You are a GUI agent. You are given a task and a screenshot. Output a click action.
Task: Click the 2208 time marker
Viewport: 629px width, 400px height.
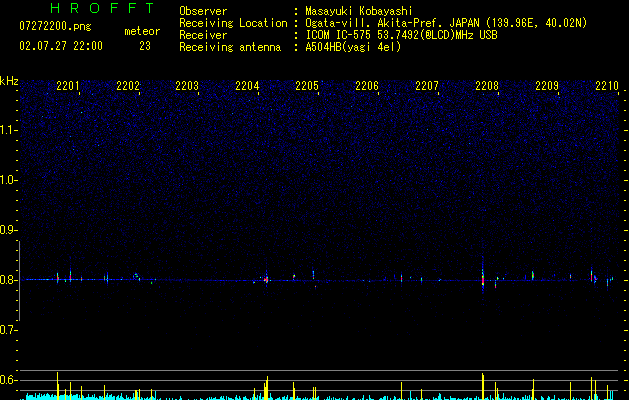(487, 85)
